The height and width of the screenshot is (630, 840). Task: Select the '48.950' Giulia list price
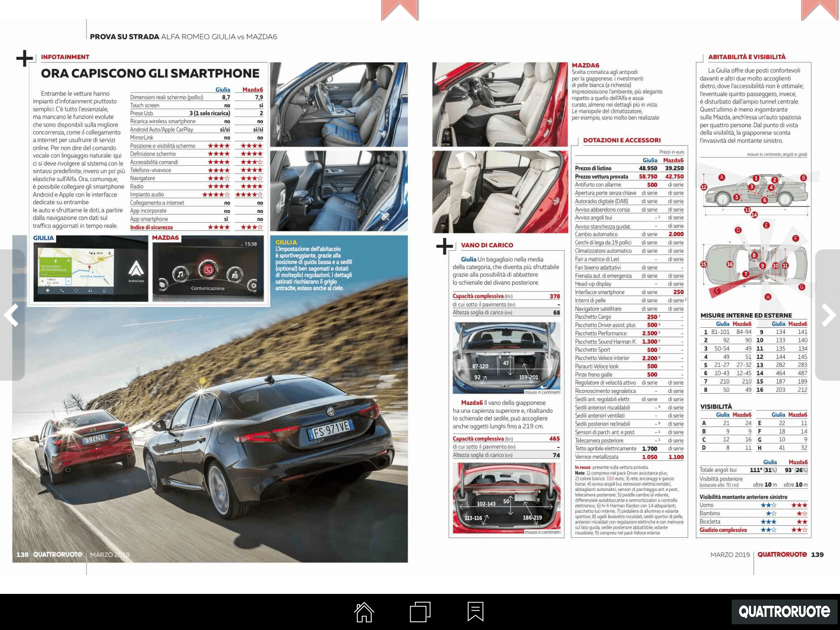[x=648, y=168]
